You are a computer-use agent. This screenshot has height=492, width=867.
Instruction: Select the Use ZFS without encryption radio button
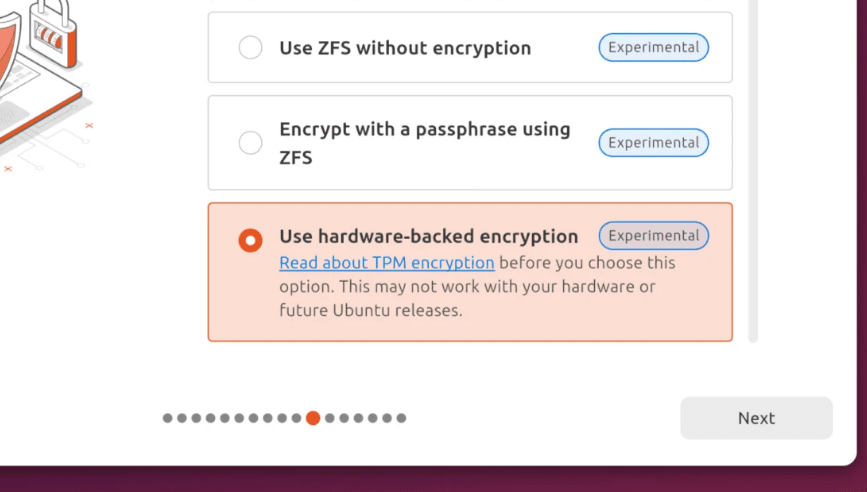point(250,48)
